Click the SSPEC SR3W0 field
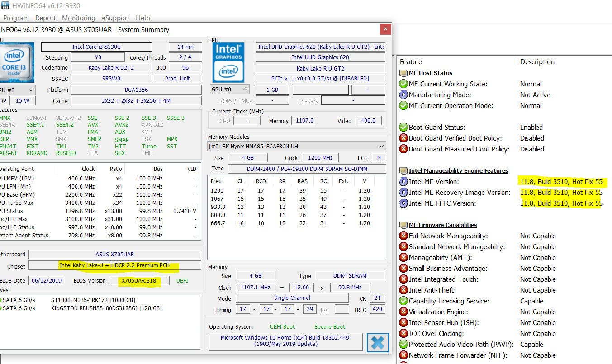The image size is (612, 364). (x=111, y=79)
